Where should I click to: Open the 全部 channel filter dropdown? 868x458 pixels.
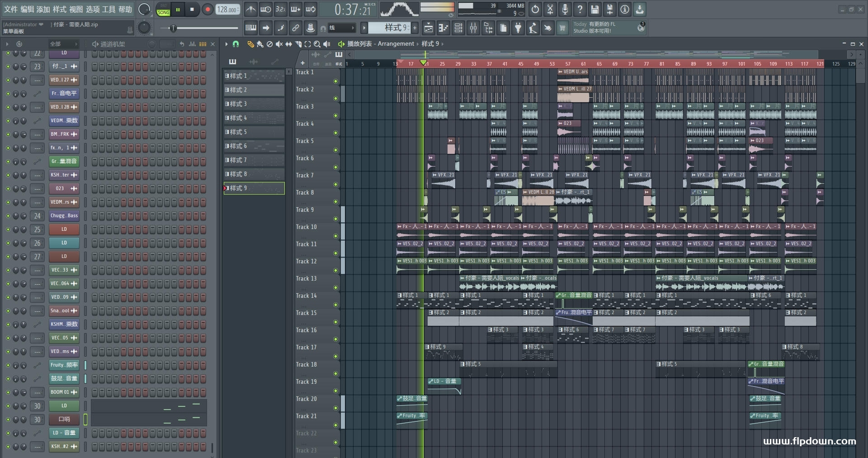coord(63,44)
